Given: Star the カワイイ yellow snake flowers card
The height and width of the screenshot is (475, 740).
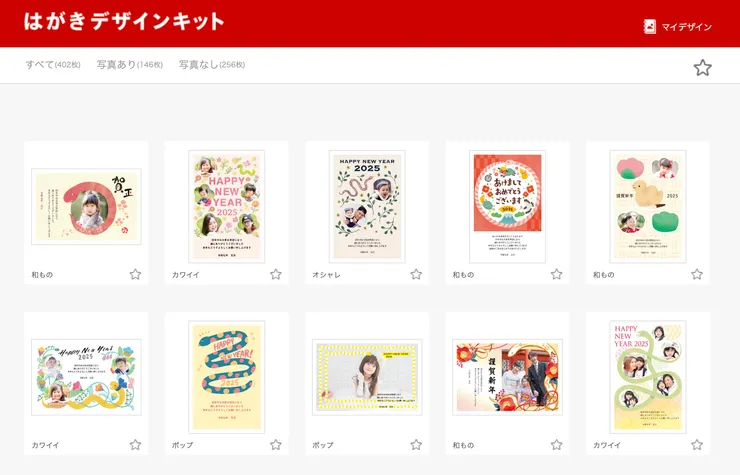Looking at the screenshot, I should pos(135,445).
